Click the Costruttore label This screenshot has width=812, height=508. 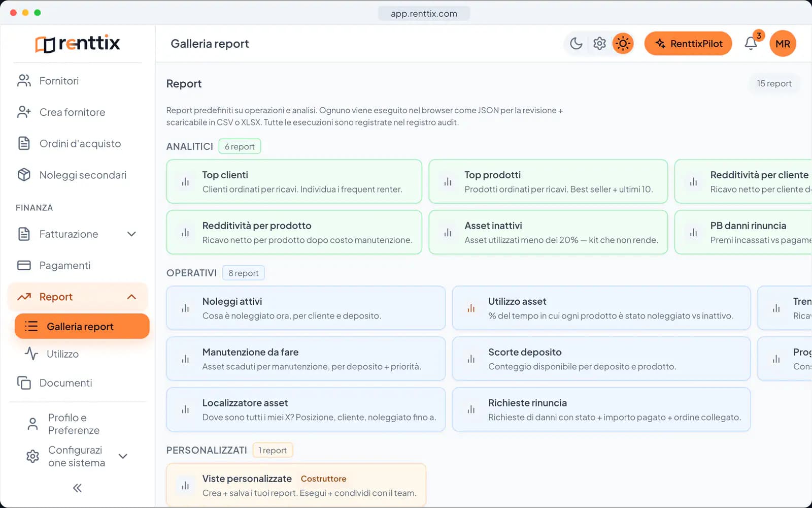click(323, 479)
